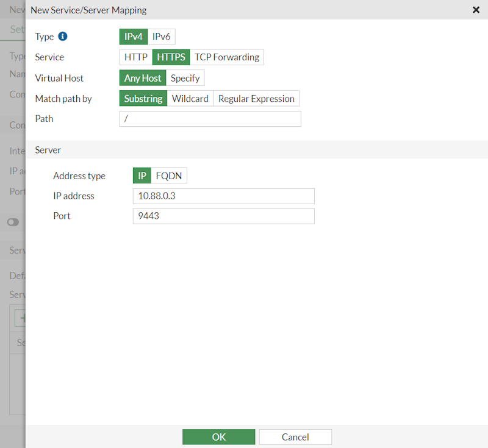Select HTTPS as the service
This screenshot has height=448, width=488.
(x=171, y=57)
